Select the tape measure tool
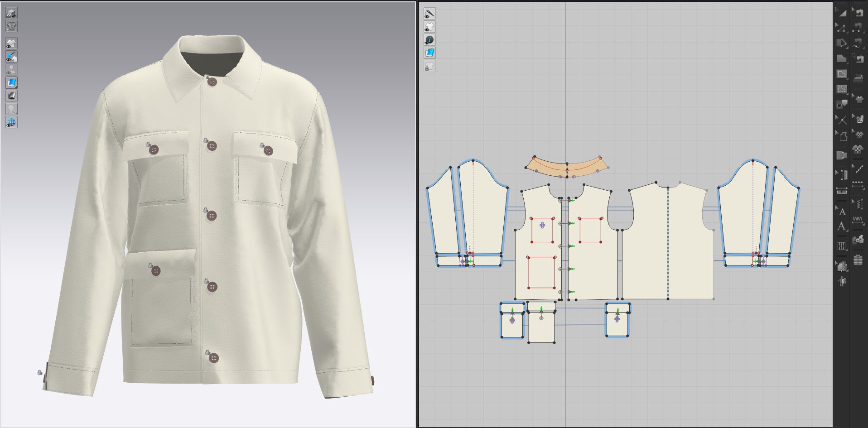Screen dimensions: 868x428 click(x=841, y=191)
